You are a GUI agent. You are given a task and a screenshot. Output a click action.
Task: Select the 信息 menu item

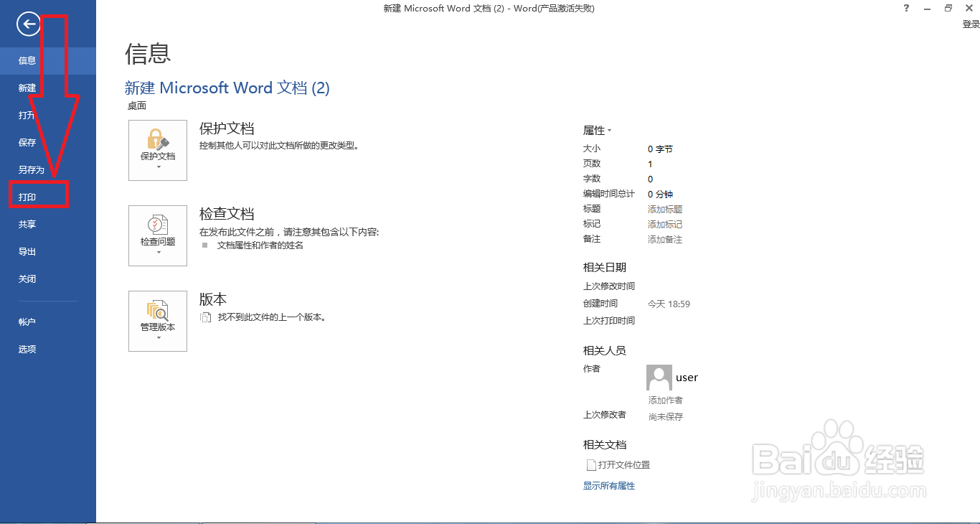48,61
